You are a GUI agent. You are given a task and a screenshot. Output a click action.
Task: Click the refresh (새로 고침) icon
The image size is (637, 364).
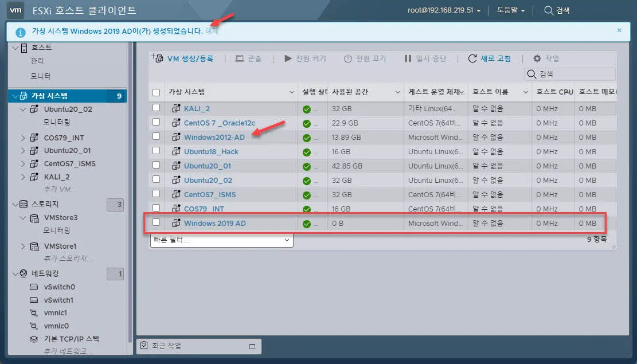472,58
